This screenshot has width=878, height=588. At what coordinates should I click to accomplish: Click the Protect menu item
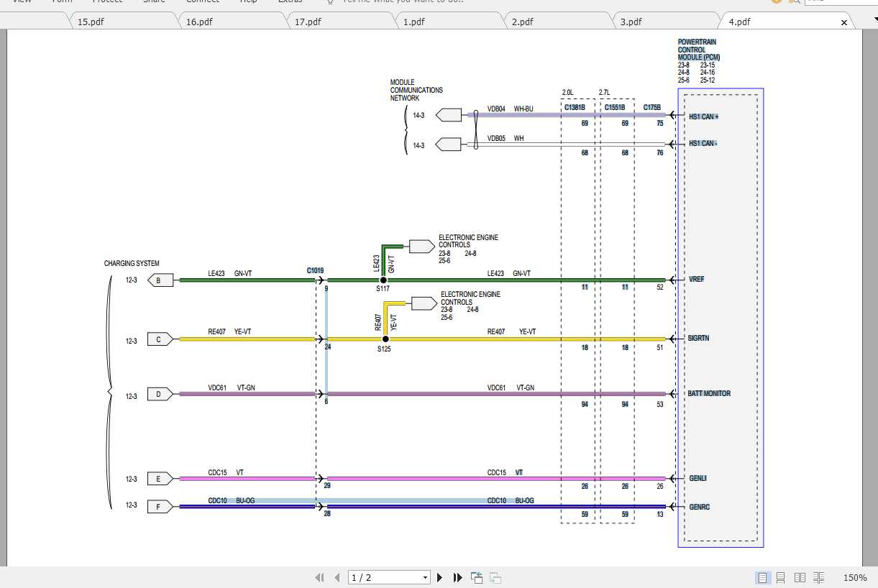click(x=108, y=1)
